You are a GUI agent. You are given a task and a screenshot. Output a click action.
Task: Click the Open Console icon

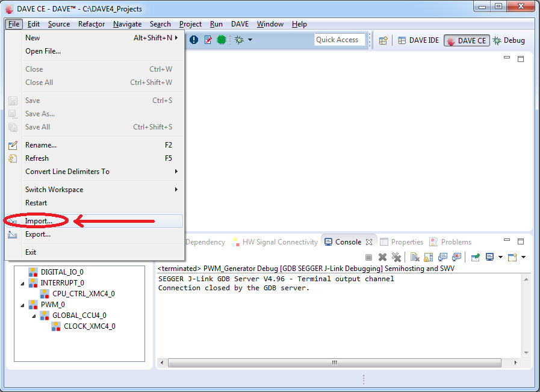pos(512,257)
